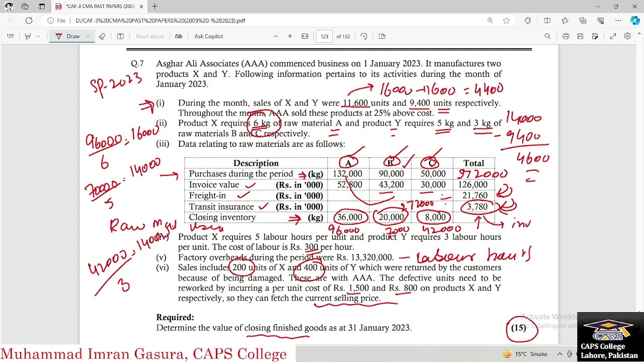Open the Favorites list icon

[565, 21]
